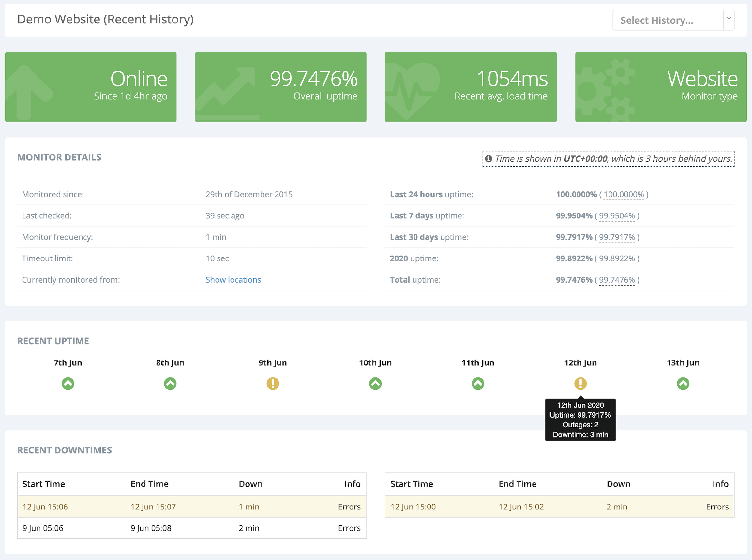Image resolution: width=752 pixels, height=560 pixels.
Task: Click the Show locations link
Action: click(x=233, y=280)
